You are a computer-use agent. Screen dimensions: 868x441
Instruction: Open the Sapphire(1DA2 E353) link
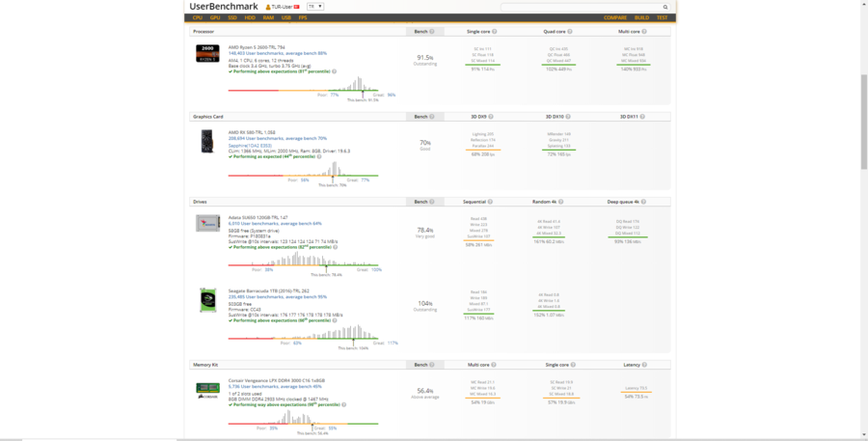[x=250, y=146]
